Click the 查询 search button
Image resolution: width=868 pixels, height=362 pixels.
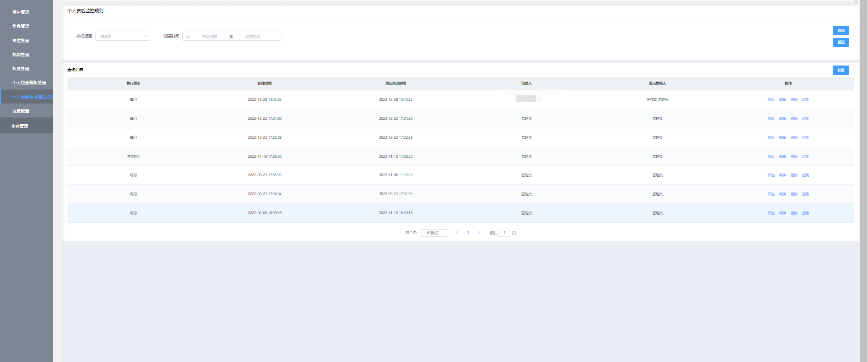click(841, 31)
